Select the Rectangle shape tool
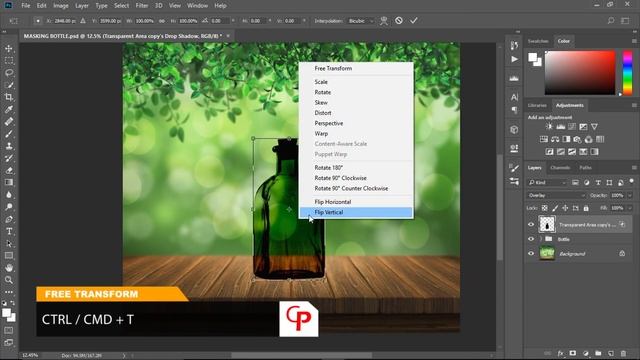The image size is (640, 360). coord(9,256)
